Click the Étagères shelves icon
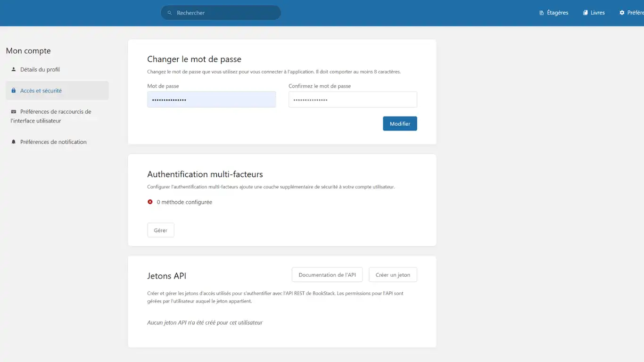Viewport: 644px width, 362px height. pyautogui.click(x=542, y=13)
